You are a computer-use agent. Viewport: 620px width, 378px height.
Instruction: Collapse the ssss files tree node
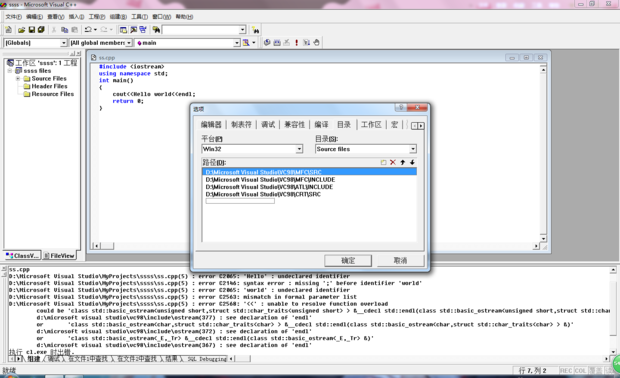click(10, 71)
